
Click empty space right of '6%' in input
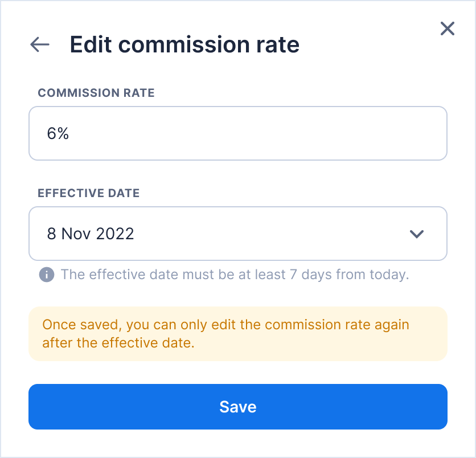click(x=256, y=133)
